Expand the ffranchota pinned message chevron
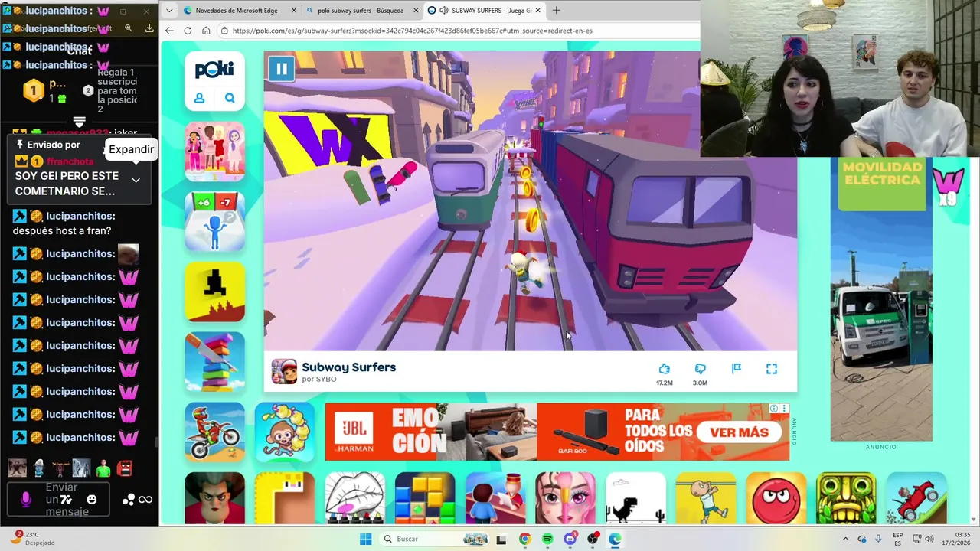Viewport: 980px width, 551px height. point(136,180)
